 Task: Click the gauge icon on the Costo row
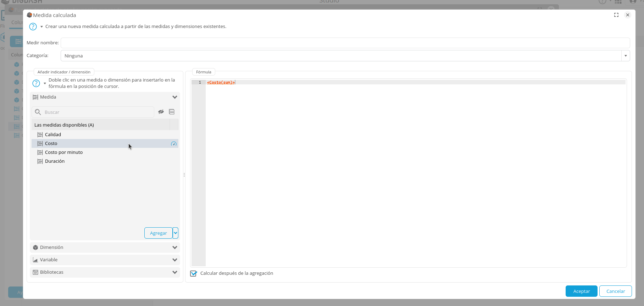[x=174, y=144]
